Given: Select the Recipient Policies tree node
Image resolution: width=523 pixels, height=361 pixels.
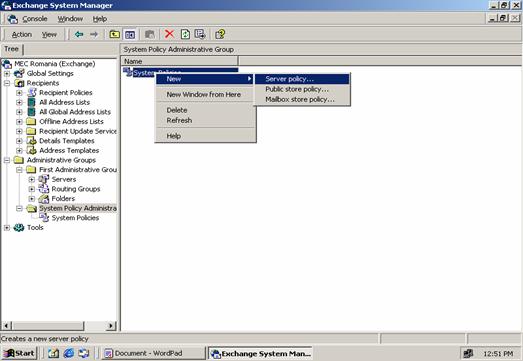Looking at the screenshot, I should click(x=65, y=93).
